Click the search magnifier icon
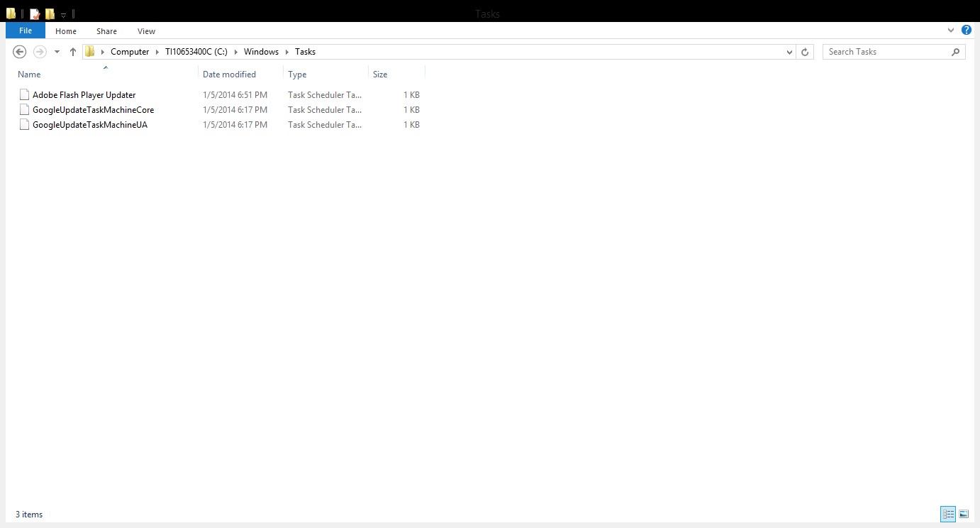Viewport: 980px width, 528px height. click(956, 52)
